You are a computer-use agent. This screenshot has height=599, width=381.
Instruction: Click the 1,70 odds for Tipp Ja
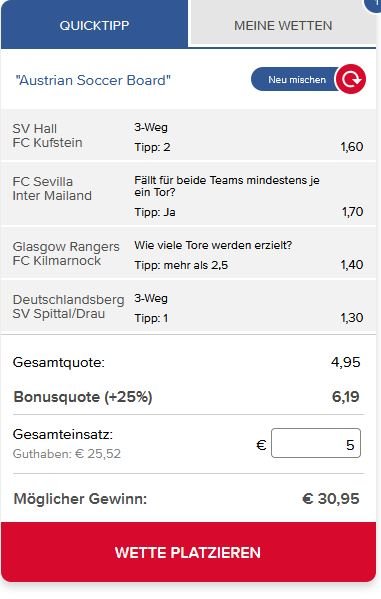(352, 211)
